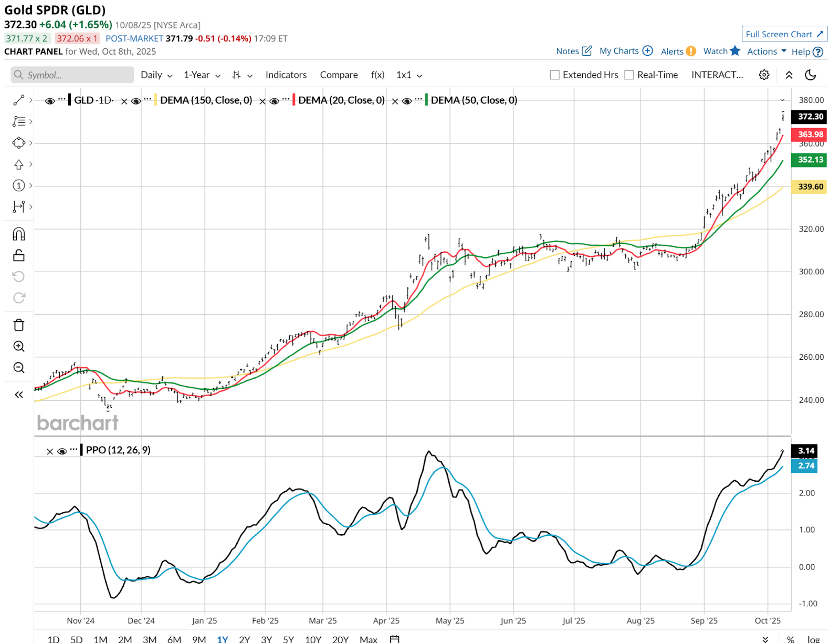Click DEMA 50 green color bar
This screenshot has height=643, width=840.
(x=426, y=100)
